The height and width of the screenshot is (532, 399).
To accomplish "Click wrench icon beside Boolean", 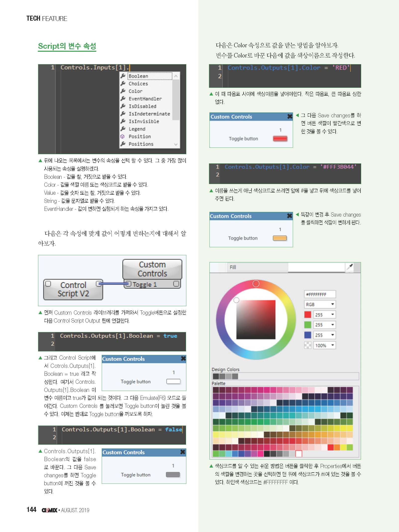I will pyautogui.click(x=123, y=76).
